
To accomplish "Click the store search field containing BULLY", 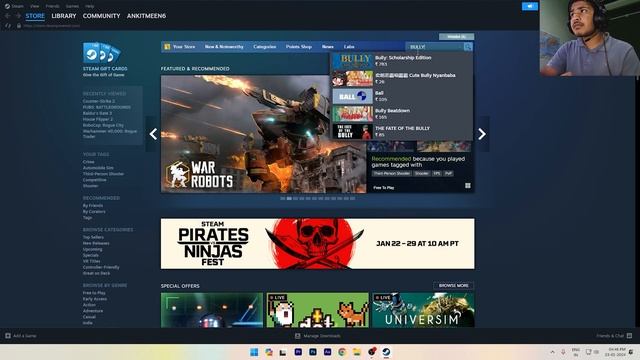I will pos(434,47).
